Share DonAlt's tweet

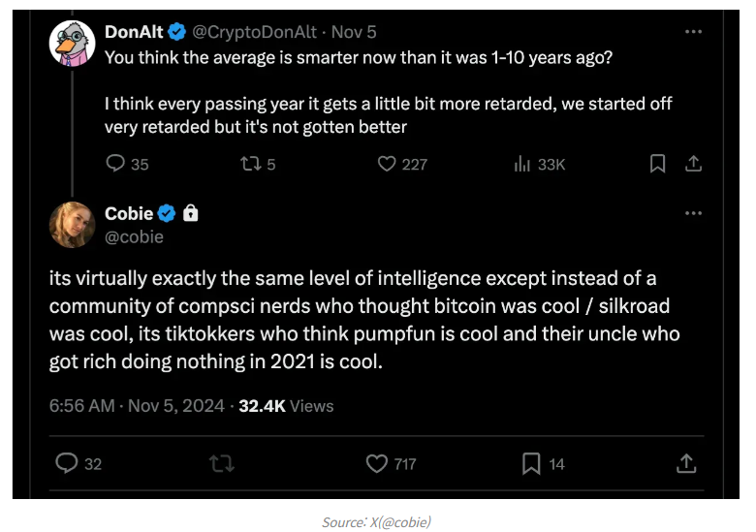[x=694, y=164]
